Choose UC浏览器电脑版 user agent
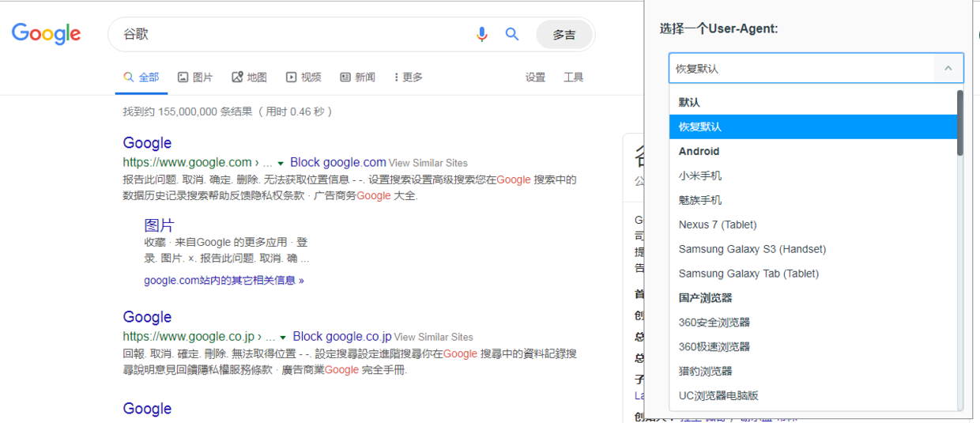Image resolution: width=980 pixels, height=423 pixels. [812, 396]
